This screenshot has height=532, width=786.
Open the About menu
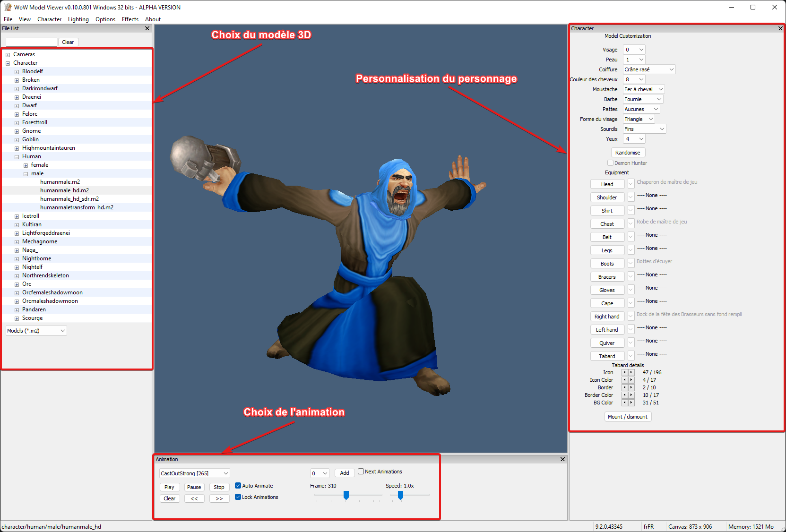[153, 19]
